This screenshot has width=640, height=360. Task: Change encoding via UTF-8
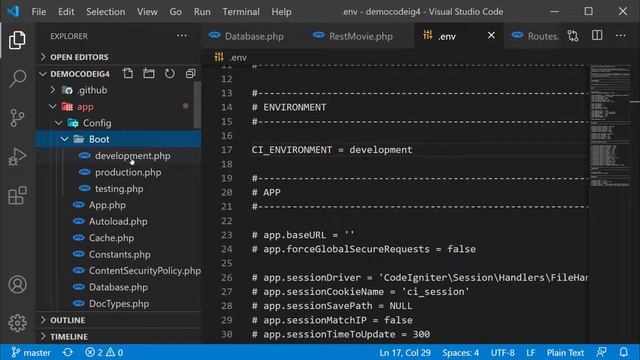click(x=502, y=352)
